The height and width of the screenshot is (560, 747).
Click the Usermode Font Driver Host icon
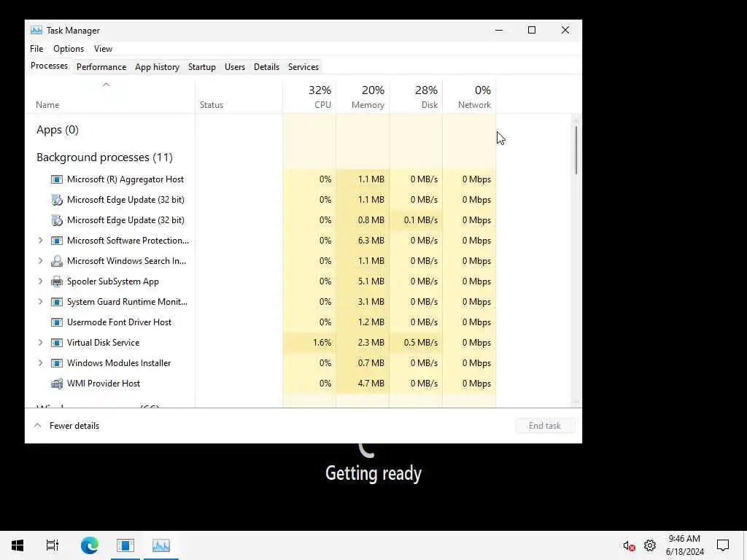pyautogui.click(x=57, y=322)
